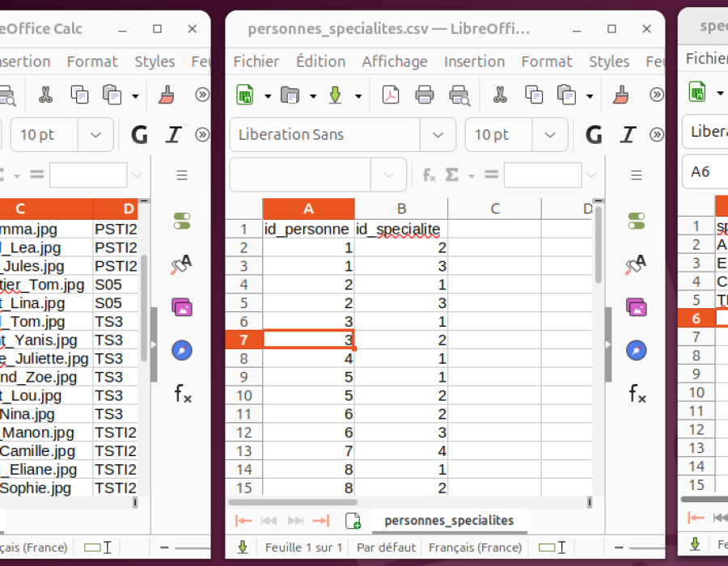This screenshot has width=728, height=566.
Task: Click 'Par défaut' page style in the status bar
Action: click(x=387, y=547)
